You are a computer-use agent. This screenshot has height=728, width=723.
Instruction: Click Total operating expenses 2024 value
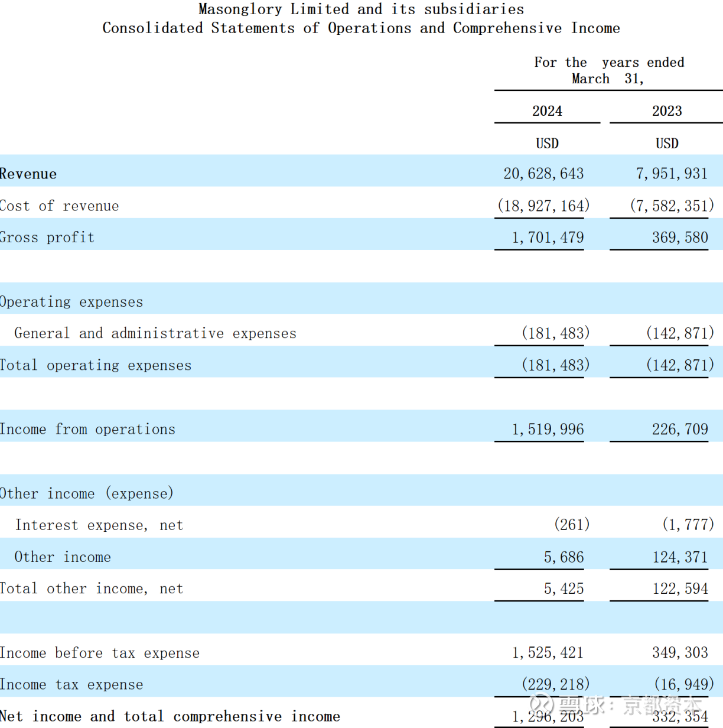click(556, 365)
